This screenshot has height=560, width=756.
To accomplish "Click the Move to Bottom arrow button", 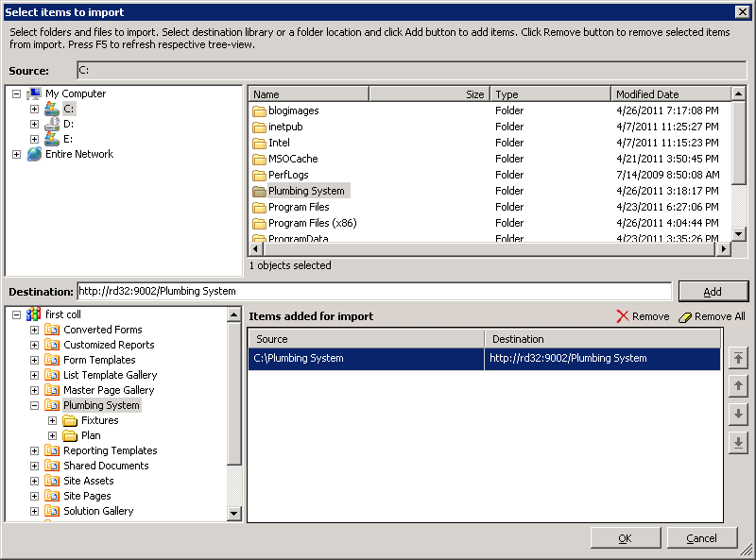I will pyautogui.click(x=739, y=443).
